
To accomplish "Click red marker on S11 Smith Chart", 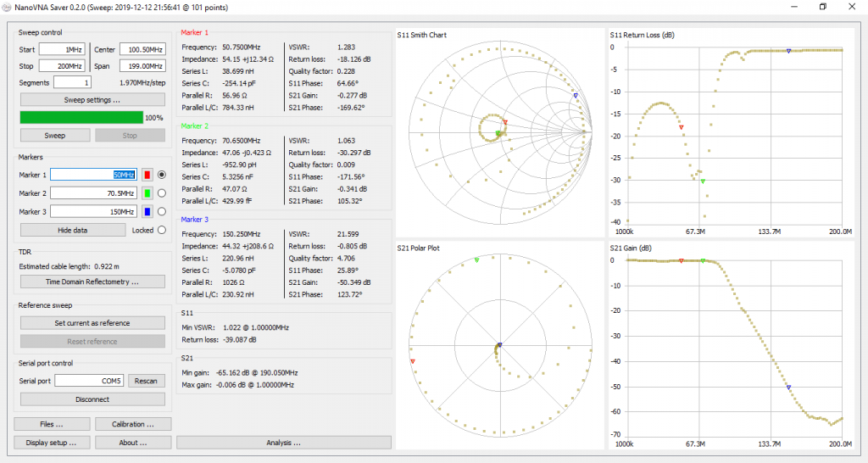I will 505,122.
